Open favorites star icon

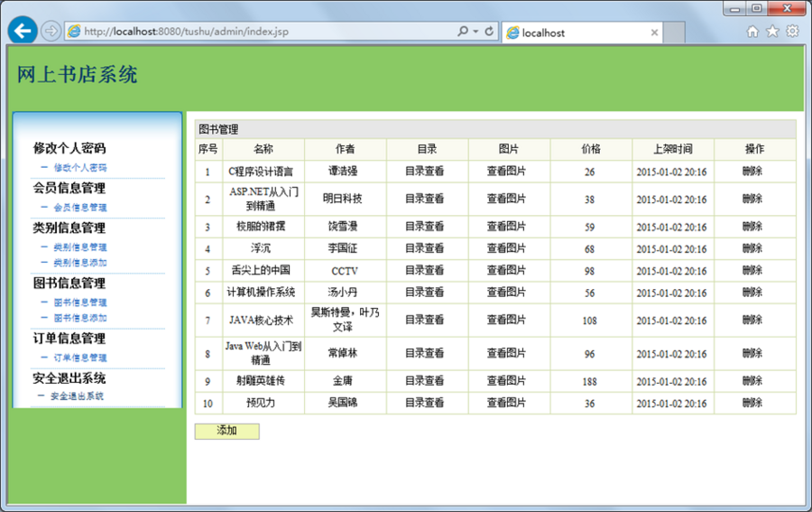772,31
